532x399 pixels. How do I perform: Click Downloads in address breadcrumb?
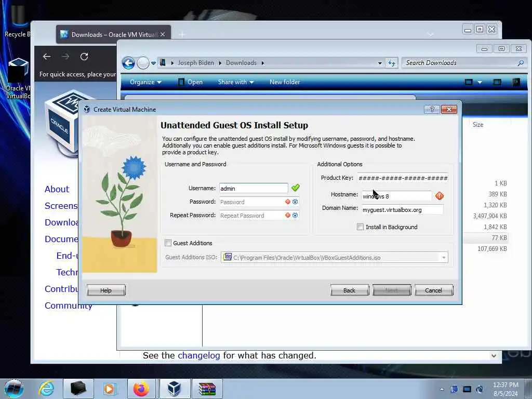pos(241,63)
